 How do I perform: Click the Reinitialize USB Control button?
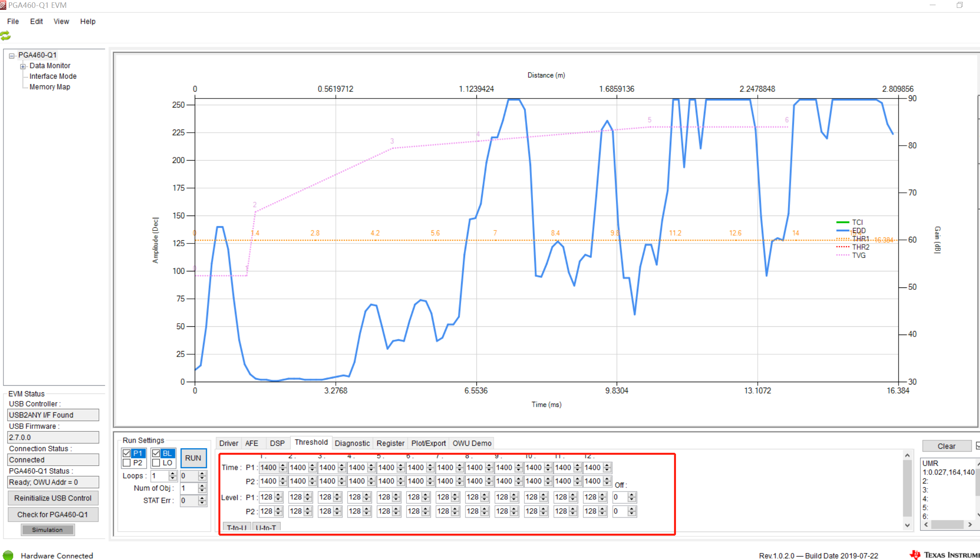click(53, 498)
